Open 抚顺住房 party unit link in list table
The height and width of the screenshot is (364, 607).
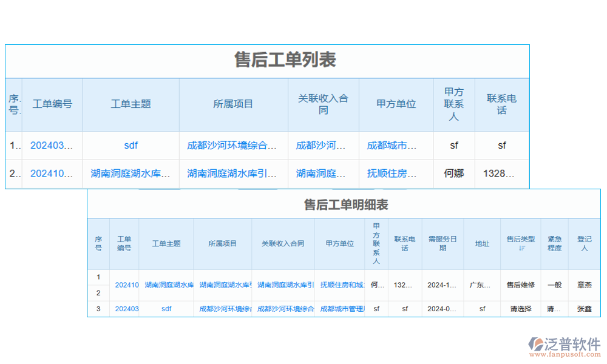392,174
